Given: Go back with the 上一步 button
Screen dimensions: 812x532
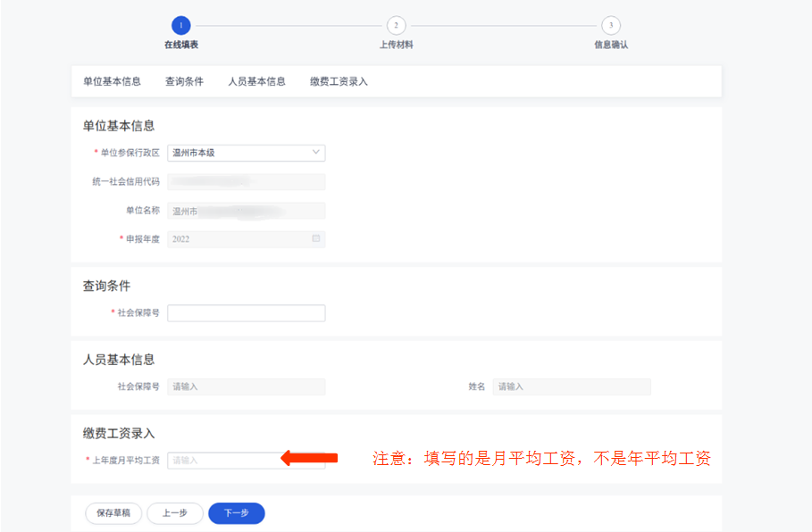Looking at the screenshot, I should (x=174, y=513).
